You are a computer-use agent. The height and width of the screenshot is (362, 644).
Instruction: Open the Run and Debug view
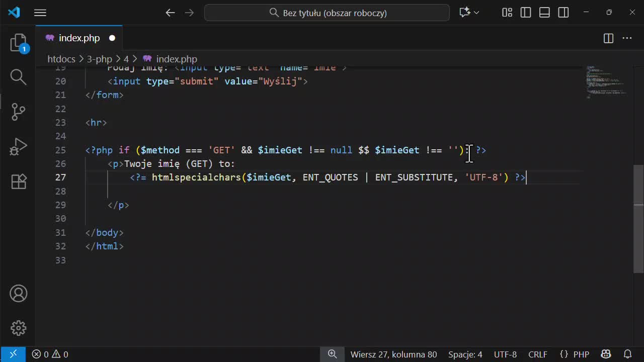point(19,147)
